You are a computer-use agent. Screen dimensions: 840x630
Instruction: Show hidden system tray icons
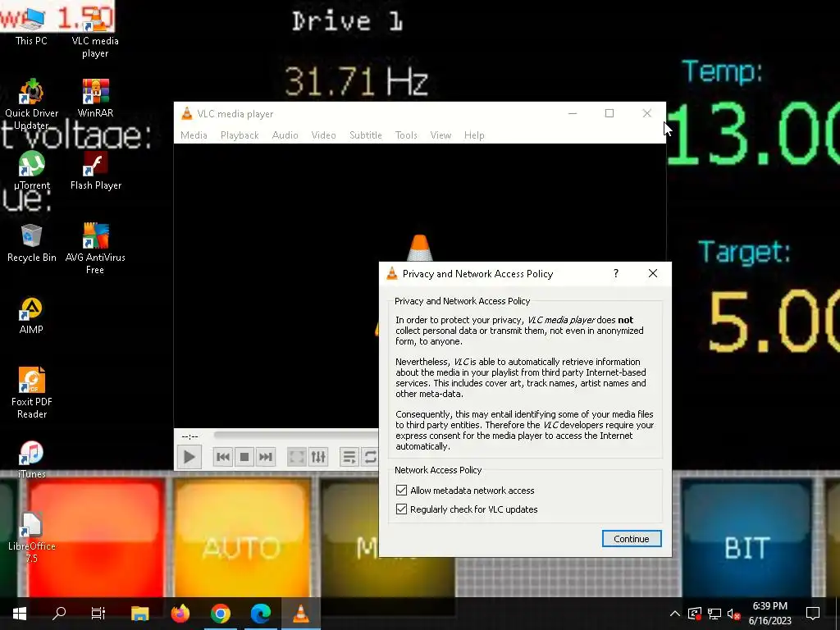[675, 614]
